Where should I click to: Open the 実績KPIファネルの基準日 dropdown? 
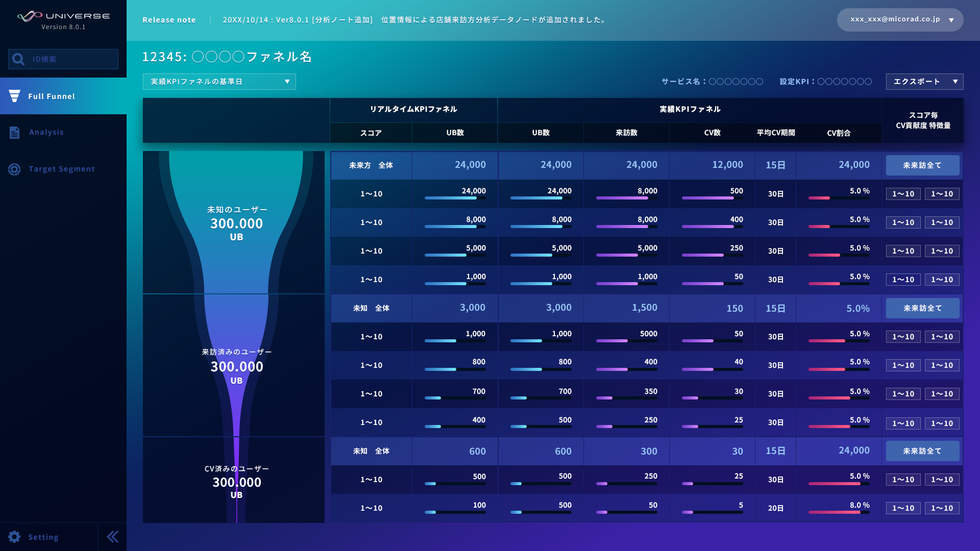(x=219, y=82)
